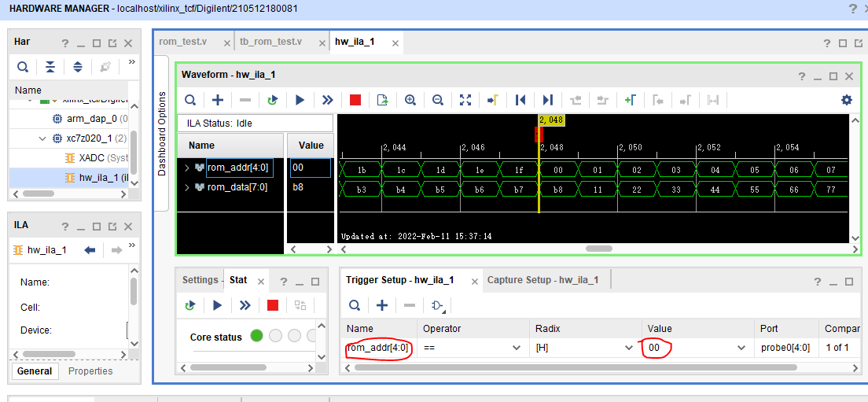Image resolution: width=868 pixels, height=402 pixels.
Task: Switch to Capture Setup - hw_ila_1 tab
Action: (x=542, y=279)
